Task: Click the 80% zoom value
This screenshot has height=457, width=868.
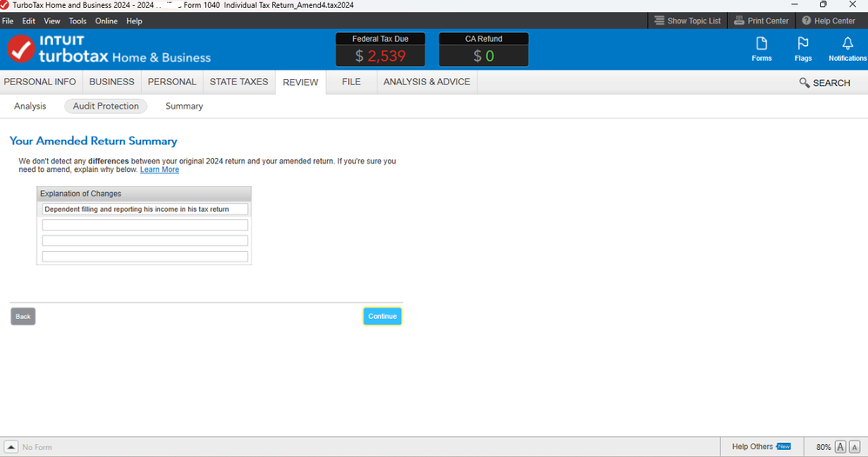Action: (823, 447)
